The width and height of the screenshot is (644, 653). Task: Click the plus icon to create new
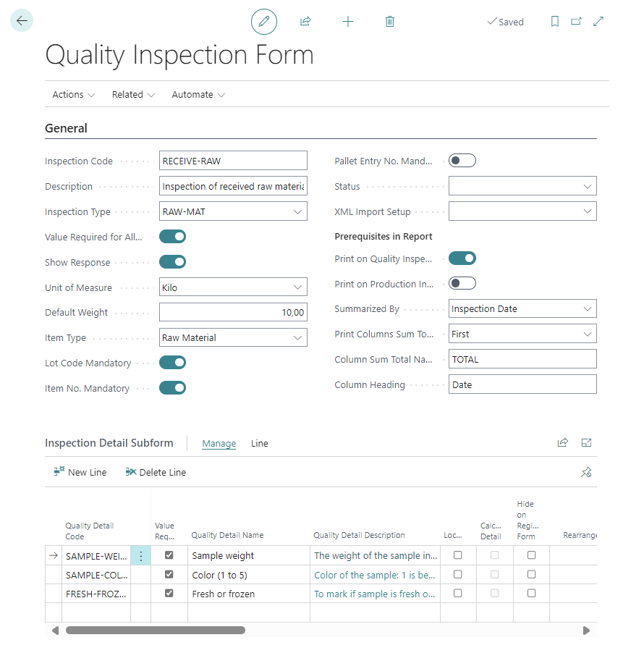(x=348, y=22)
